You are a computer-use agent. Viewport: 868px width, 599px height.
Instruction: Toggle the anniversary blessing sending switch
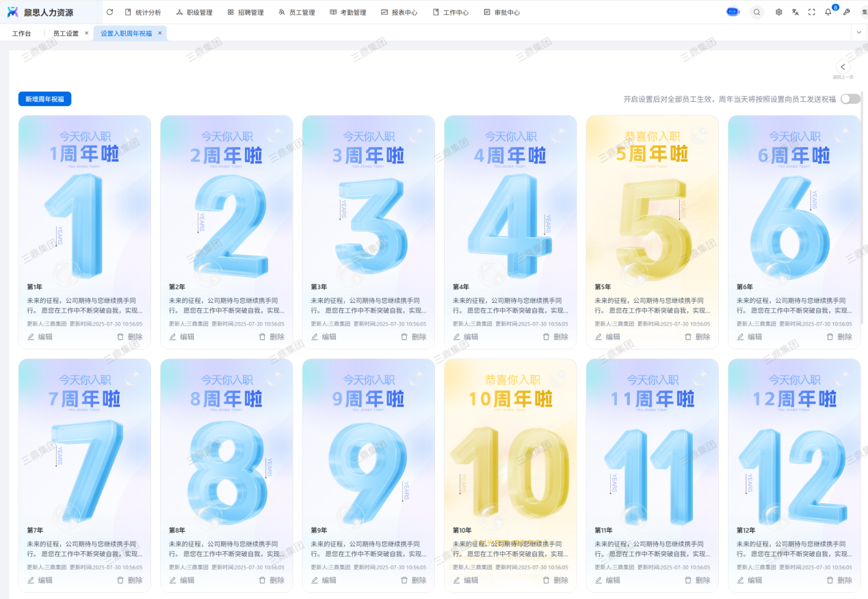[850, 99]
